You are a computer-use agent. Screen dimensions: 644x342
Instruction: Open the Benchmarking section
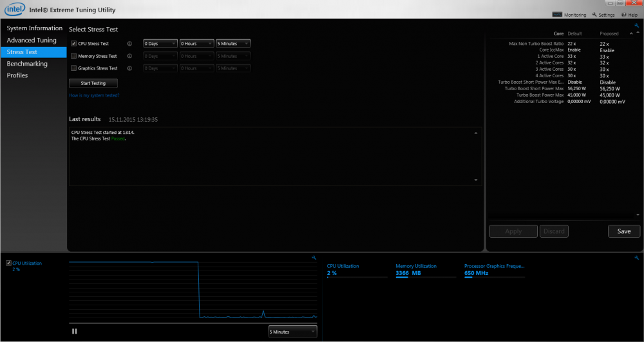pos(27,64)
